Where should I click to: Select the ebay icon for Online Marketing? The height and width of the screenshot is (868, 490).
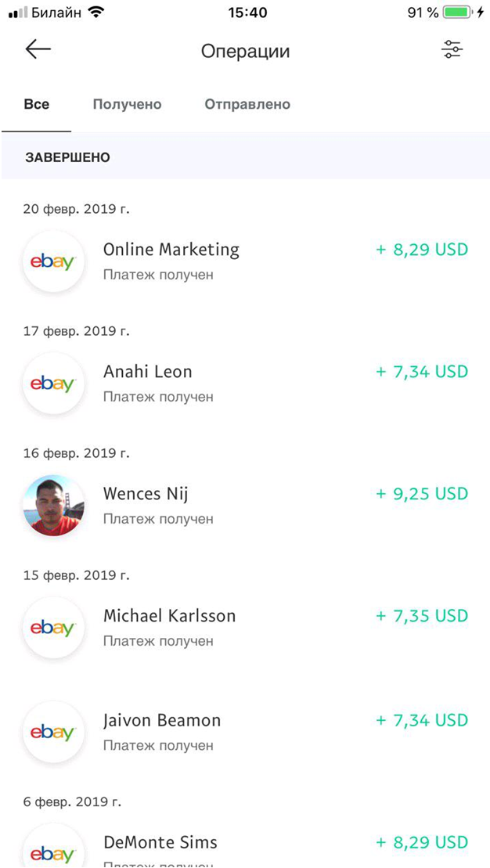point(52,261)
